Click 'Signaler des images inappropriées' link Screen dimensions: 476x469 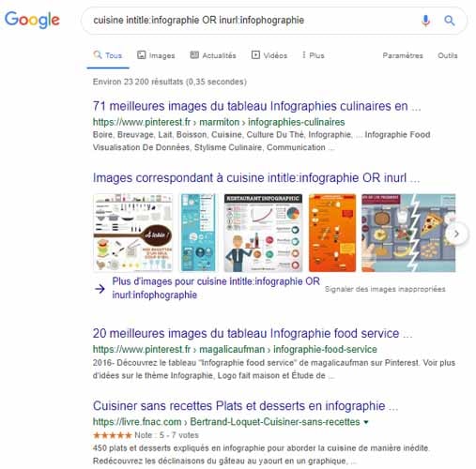pos(385,289)
